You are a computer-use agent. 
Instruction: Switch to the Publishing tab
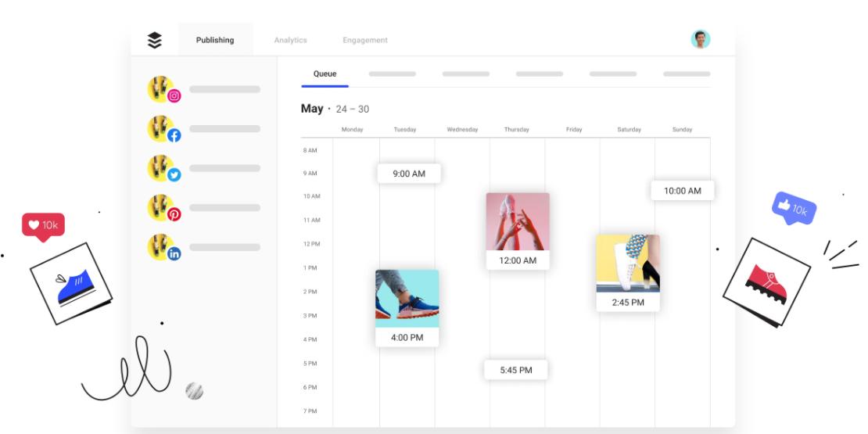pyautogui.click(x=215, y=40)
